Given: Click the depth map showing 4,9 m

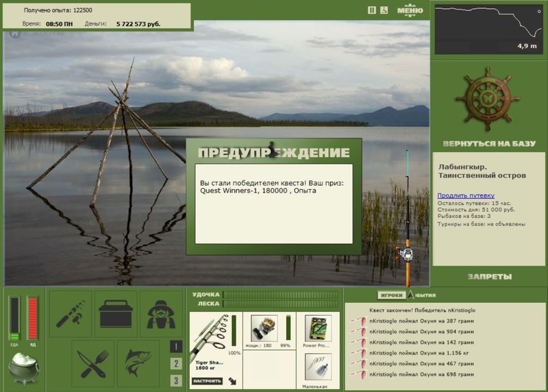Looking at the screenshot, I should tap(488, 29).
